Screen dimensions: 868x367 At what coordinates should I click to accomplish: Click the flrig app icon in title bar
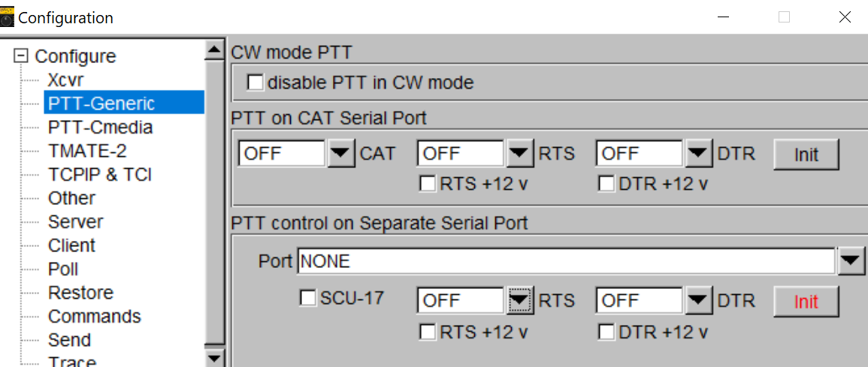8,18
